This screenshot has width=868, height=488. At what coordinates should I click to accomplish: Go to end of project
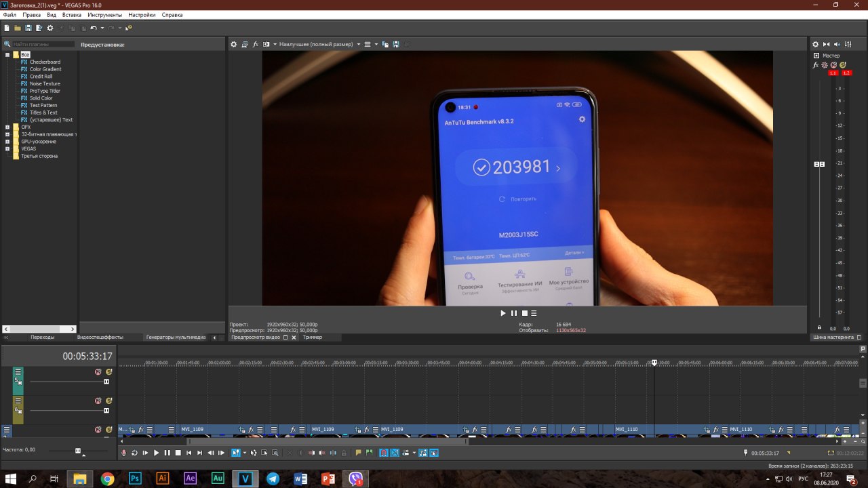(x=199, y=453)
